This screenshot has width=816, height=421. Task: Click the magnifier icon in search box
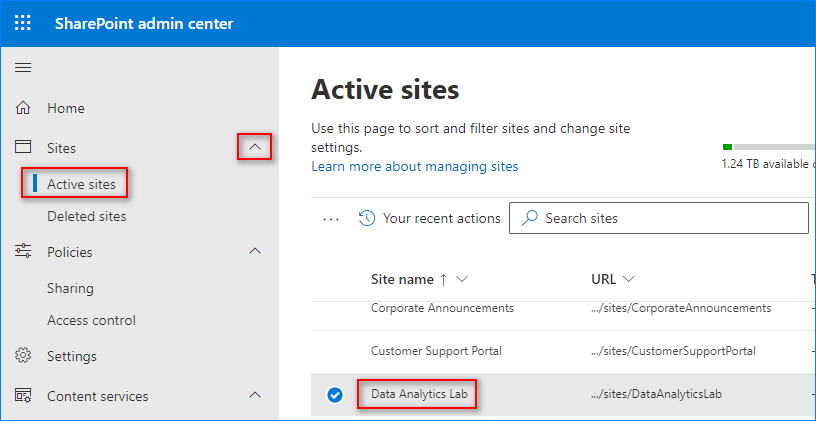[x=529, y=218]
